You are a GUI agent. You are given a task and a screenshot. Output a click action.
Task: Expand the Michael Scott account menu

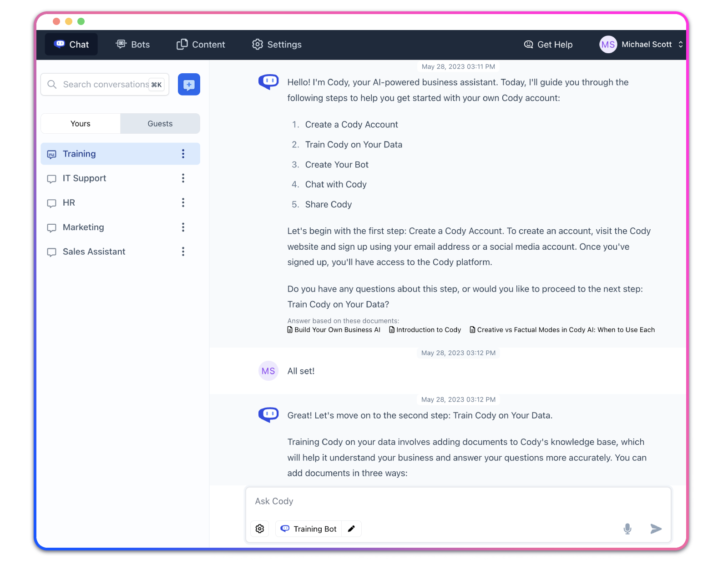pyautogui.click(x=680, y=45)
